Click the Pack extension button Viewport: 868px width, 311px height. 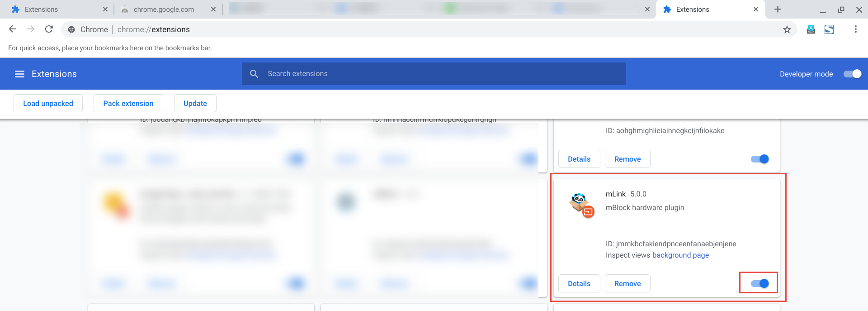(x=128, y=103)
